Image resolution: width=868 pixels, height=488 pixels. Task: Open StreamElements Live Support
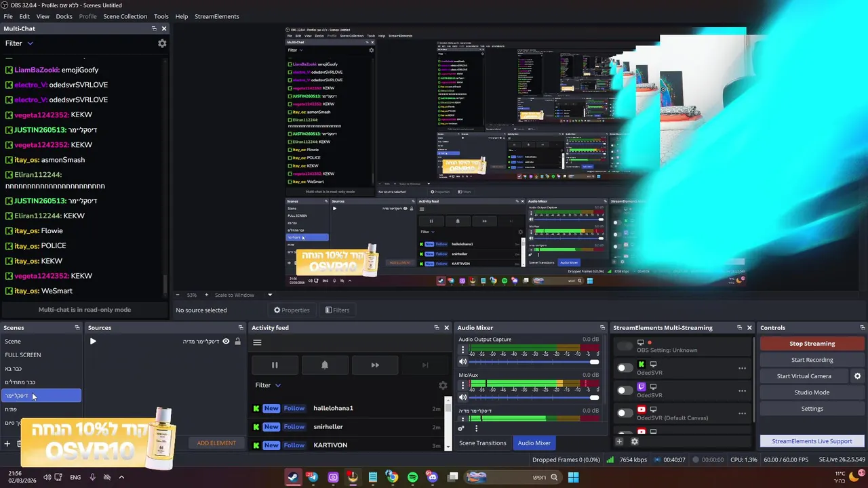[812, 441]
